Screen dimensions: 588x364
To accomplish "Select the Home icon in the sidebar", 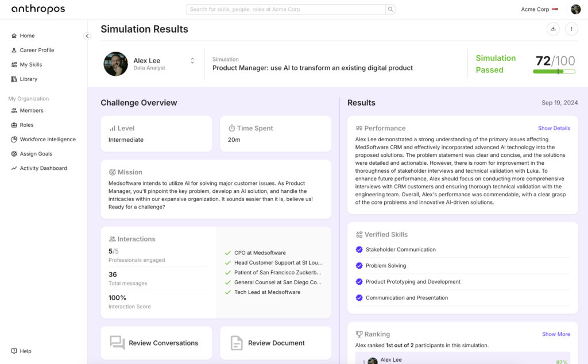I will pyautogui.click(x=14, y=36).
